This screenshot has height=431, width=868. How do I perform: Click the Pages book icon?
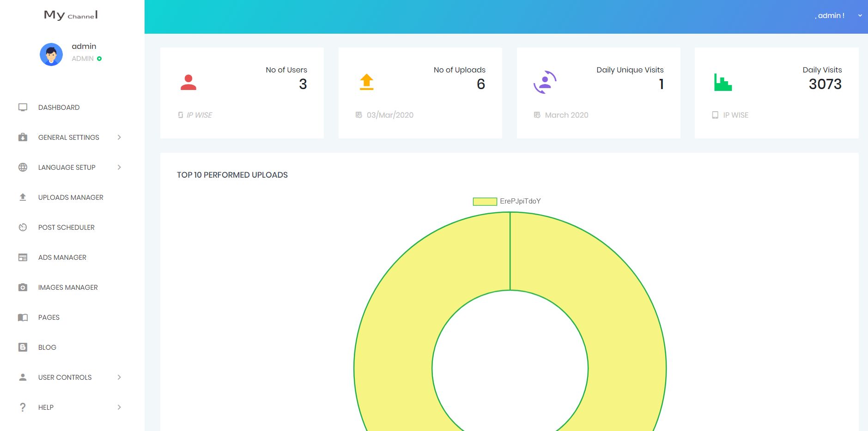click(x=23, y=317)
